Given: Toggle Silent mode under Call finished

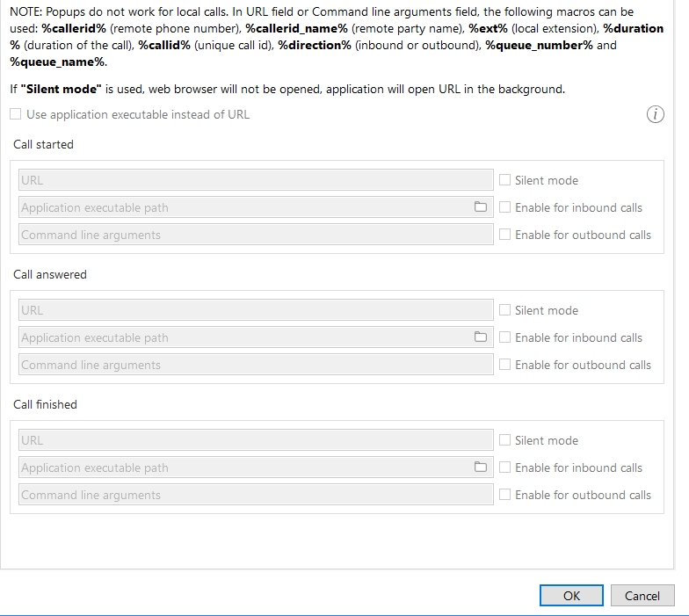Looking at the screenshot, I should coord(504,440).
